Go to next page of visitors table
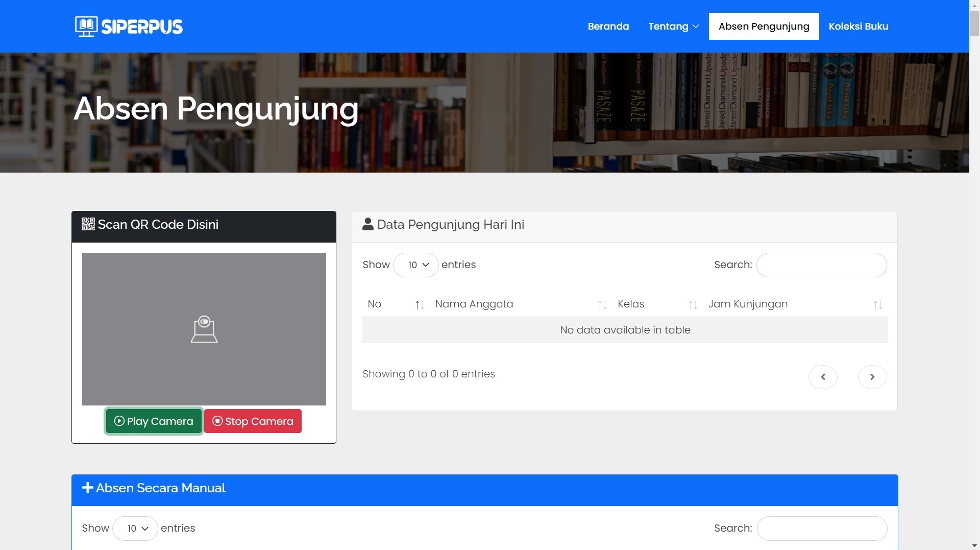This screenshot has width=980, height=550. 872,377
